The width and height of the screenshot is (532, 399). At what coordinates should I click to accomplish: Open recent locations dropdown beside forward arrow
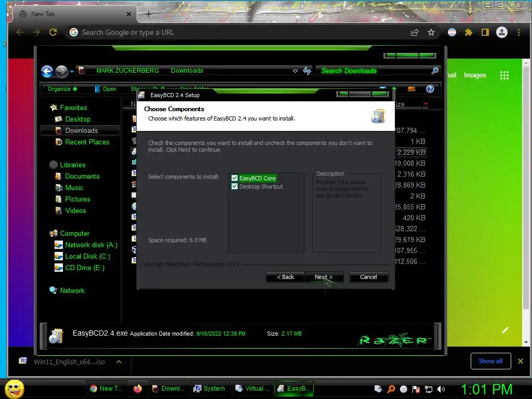[x=72, y=72]
